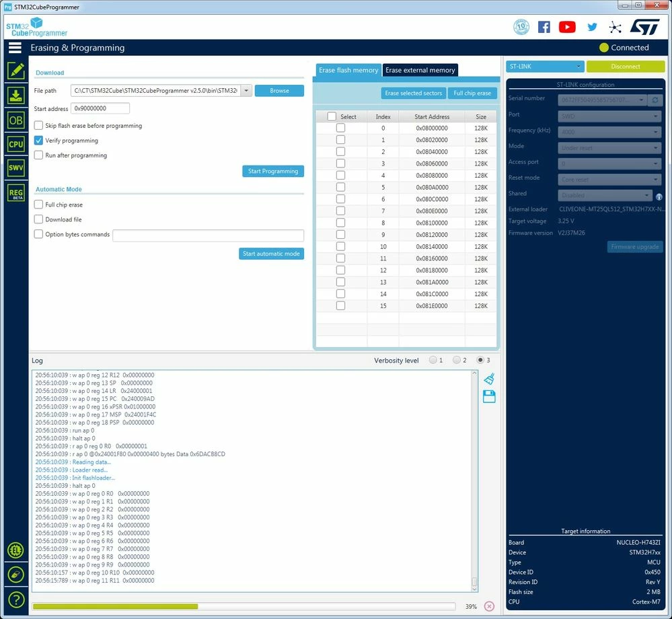
Task: Click the ST logo
Action: [644, 27]
